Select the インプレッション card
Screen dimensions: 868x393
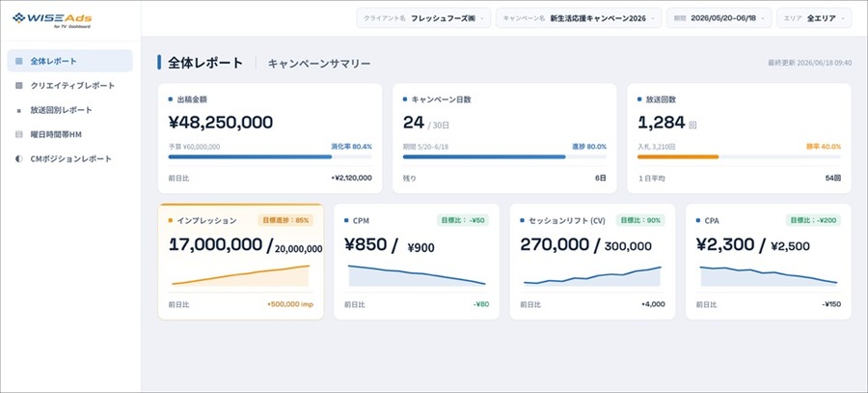pos(241,262)
